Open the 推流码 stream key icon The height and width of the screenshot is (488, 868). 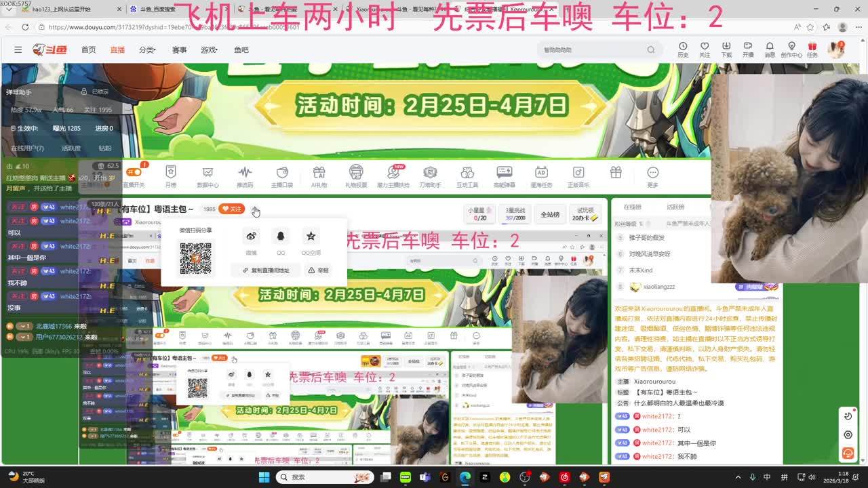(x=245, y=176)
